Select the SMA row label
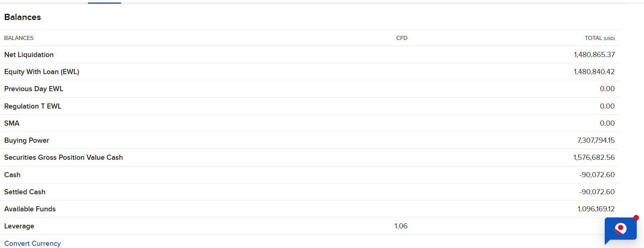644x248 pixels. click(12, 123)
